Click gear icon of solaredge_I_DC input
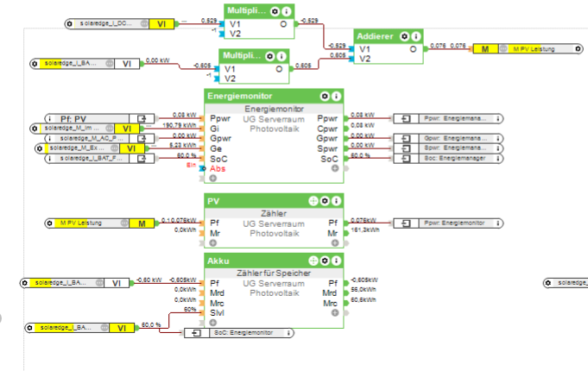Image resolution: width=588 pixels, height=371 pixels. (69, 24)
